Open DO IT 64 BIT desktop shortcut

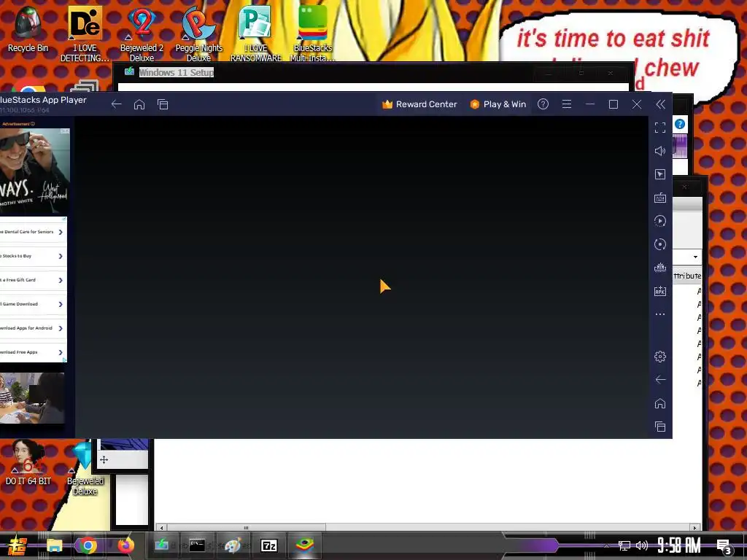point(28,463)
